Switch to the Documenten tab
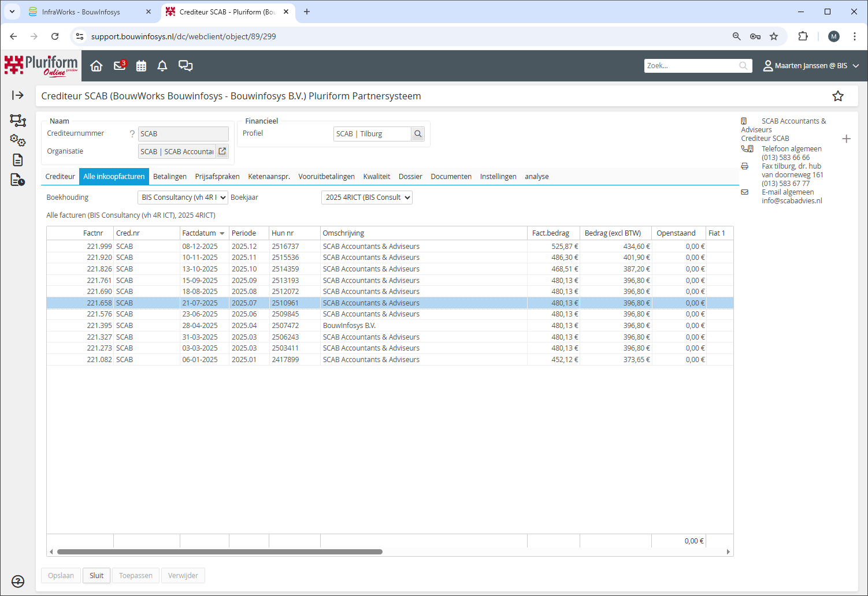The image size is (868, 596). [451, 177]
